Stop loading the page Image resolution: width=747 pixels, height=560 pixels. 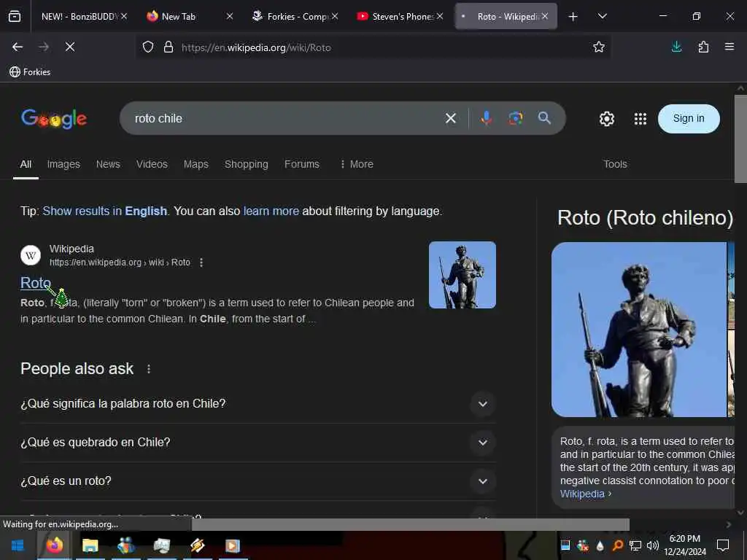tap(69, 47)
